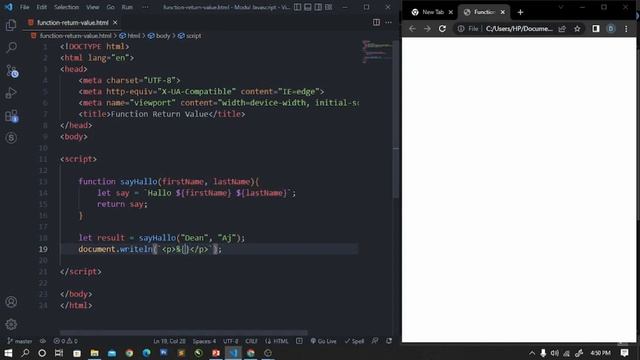Bookmark this page with the star icon
The width and height of the screenshot is (640, 360).
click(x=577, y=29)
